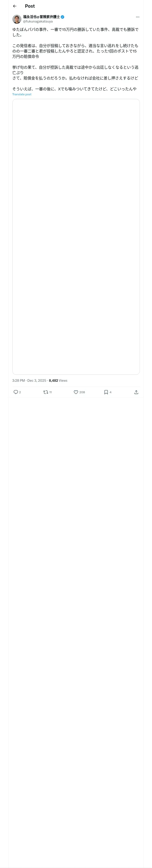The width and height of the screenshot is (152, 868).
Task: Click the Post page heading
Action: click(30, 6)
